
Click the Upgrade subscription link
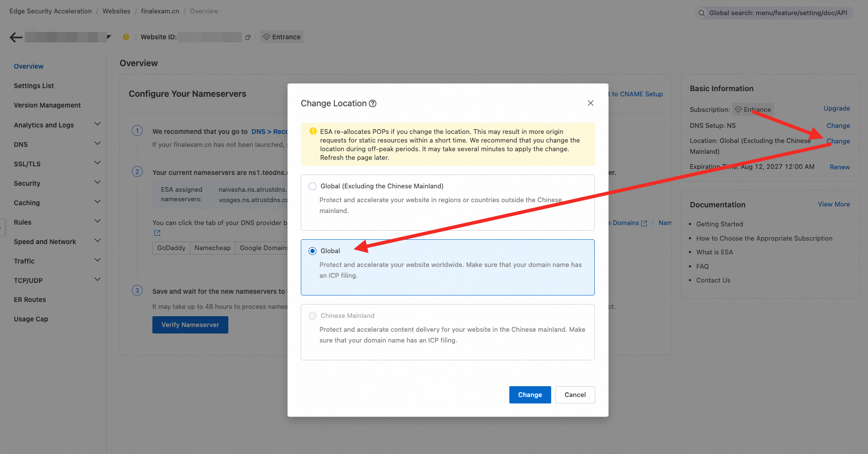pos(836,108)
